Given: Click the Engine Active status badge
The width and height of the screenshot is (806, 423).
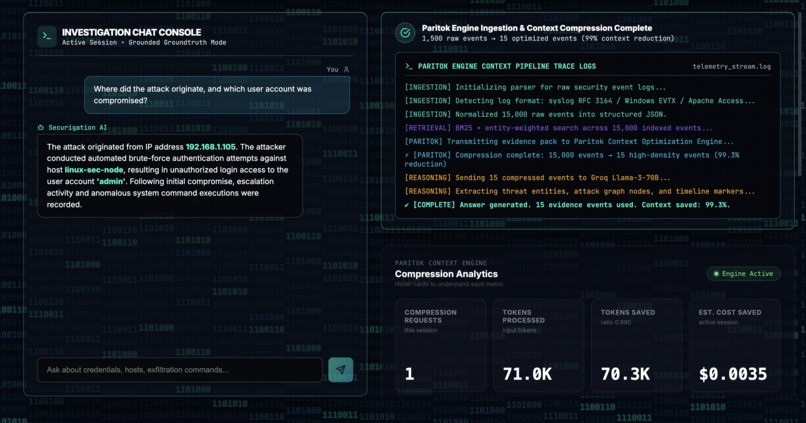Looking at the screenshot, I should click(x=743, y=274).
